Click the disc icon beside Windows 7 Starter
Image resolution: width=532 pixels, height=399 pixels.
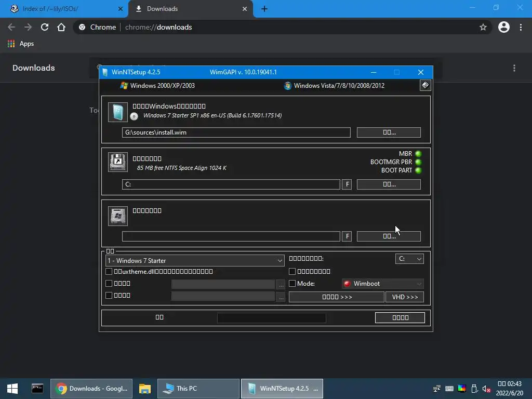tap(134, 116)
